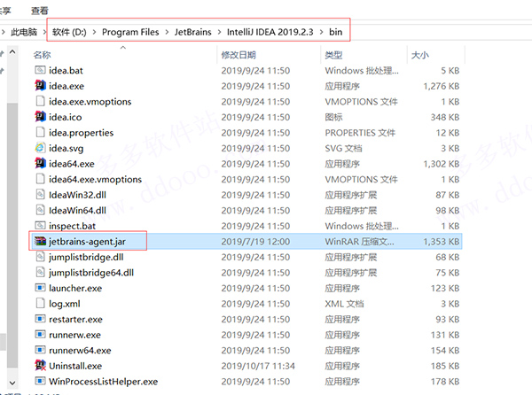Select the file name WinProcessListHelper.exe
Screen dimensions: 532x395
coord(104,381)
